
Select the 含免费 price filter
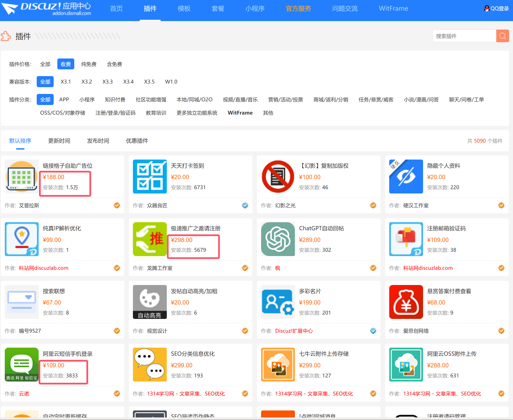(x=114, y=64)
